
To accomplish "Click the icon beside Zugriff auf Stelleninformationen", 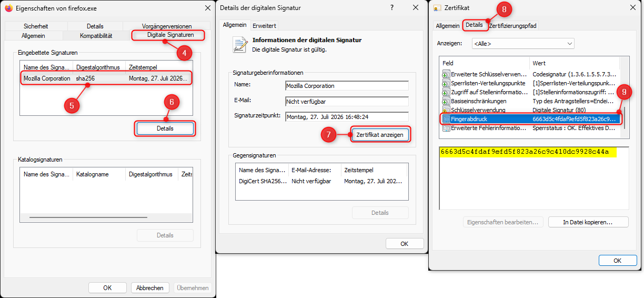I will (x=446, y=92).
